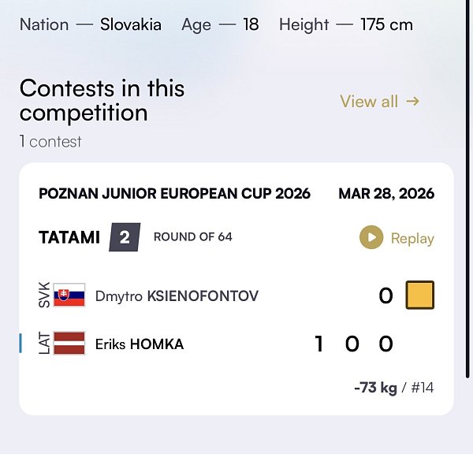Click the yellow penalty card square

coord(420,296)
